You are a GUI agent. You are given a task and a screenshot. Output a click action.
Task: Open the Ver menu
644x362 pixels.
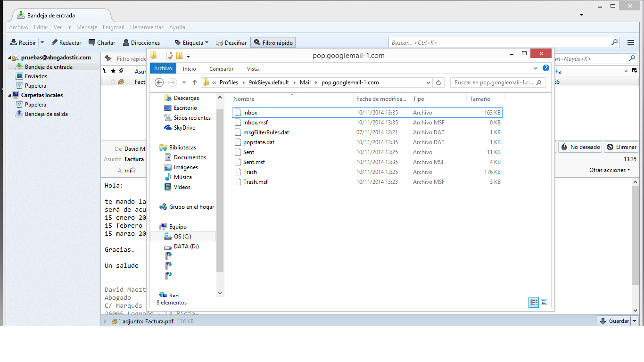[x=58, y=27]
